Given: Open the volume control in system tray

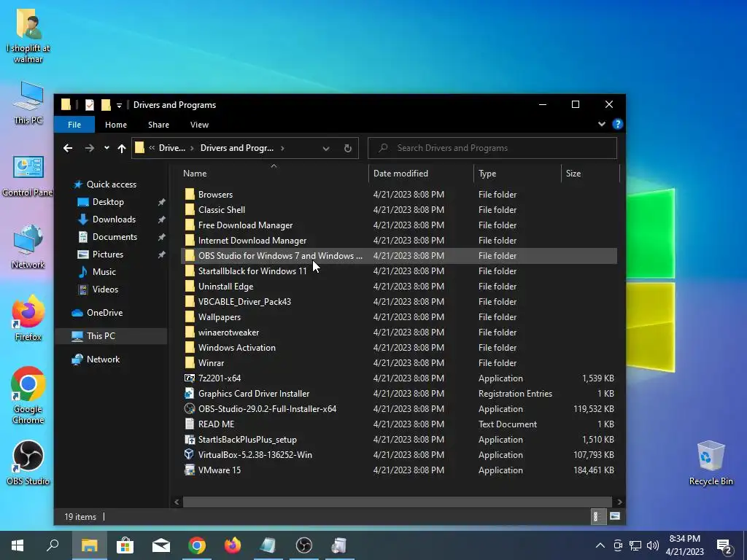Looking at the screenshot, I should click(653, 545).
